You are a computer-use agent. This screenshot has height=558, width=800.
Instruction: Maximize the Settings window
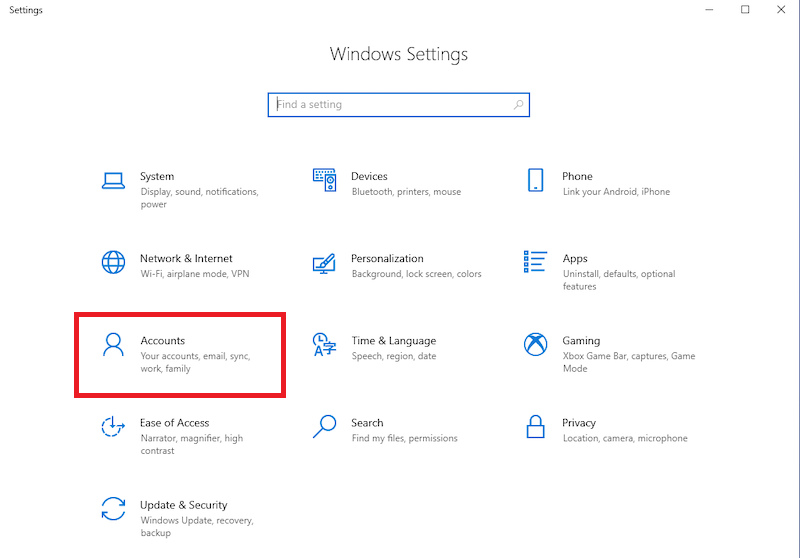(745, 10)
